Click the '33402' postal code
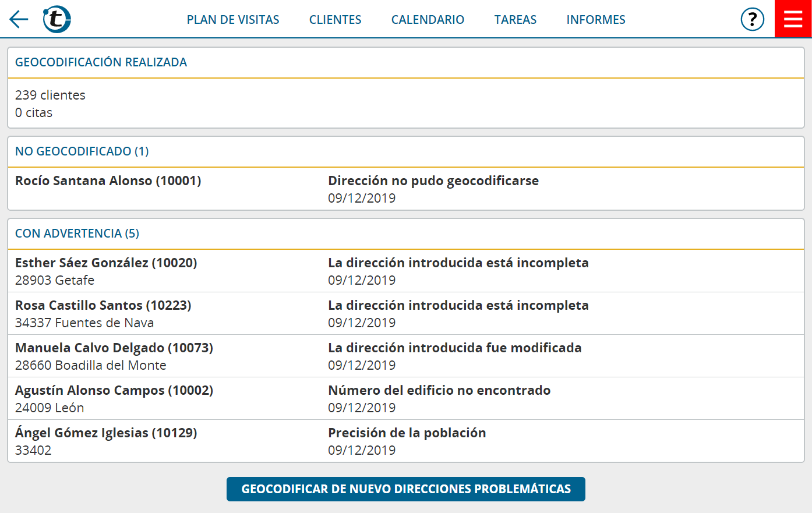The width and height of the screenshot is (812, 513). (x=33, y=450)
